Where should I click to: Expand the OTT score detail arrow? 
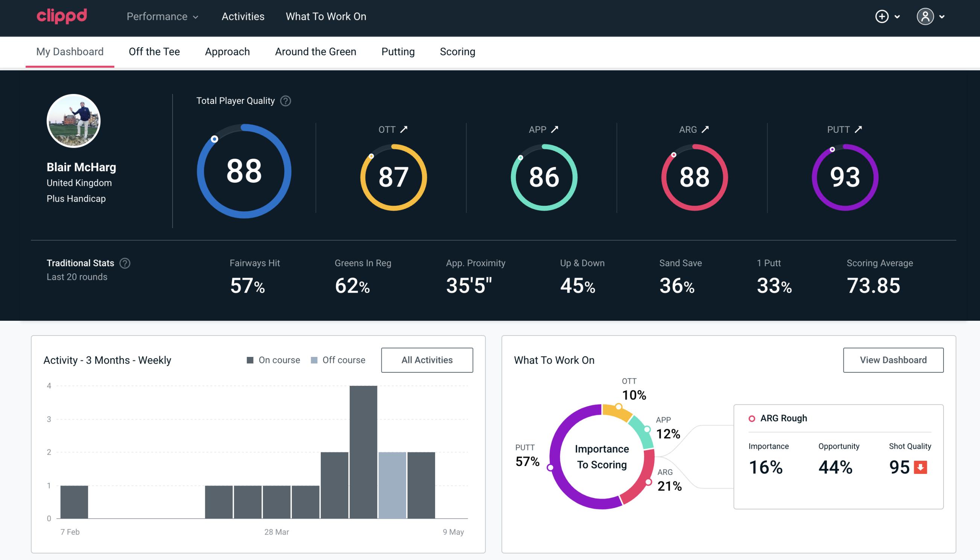[404, 129]
